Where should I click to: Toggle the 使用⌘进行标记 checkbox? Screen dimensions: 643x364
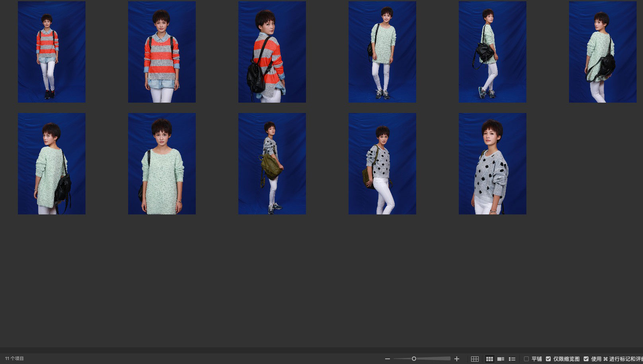pyautogui.click(x=586, y=359)
